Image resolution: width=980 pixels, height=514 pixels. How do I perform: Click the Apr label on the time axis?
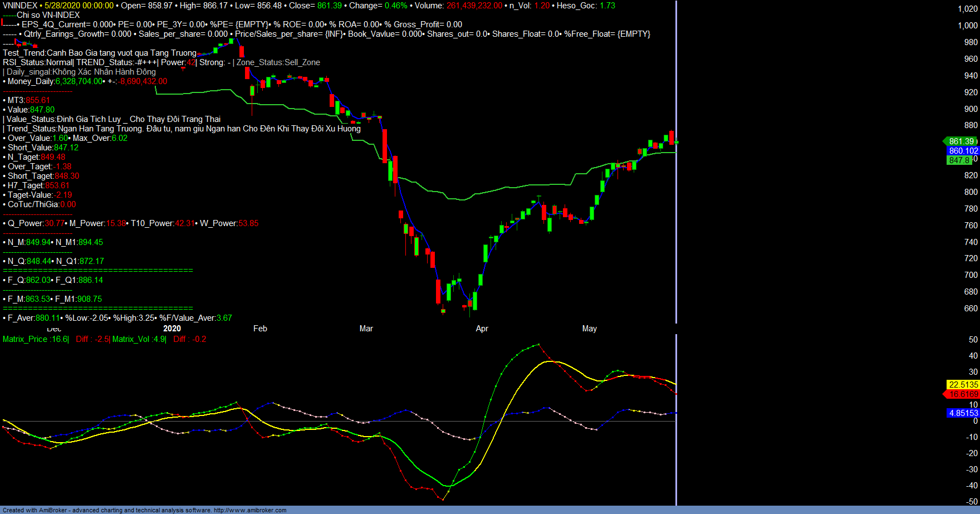[482, 329]
